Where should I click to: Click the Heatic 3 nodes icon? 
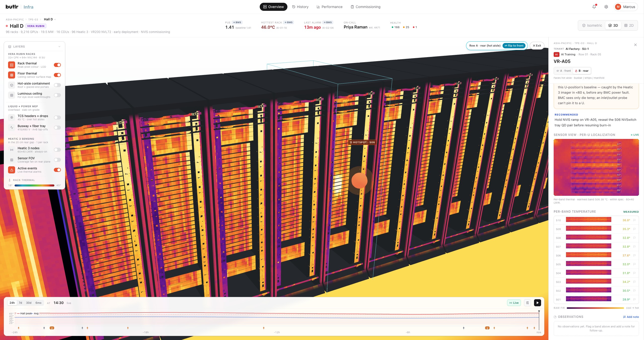[x=12, y=150]
